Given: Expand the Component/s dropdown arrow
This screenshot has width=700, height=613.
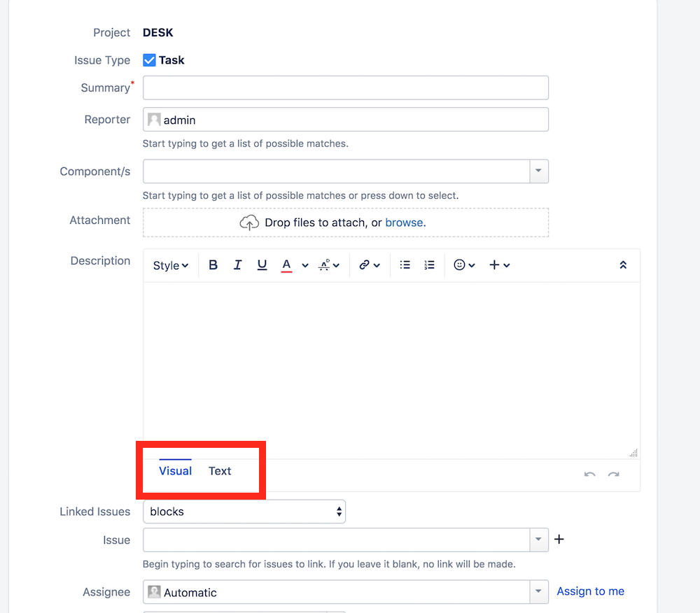Looking at the screenshot, I should 538,171.
